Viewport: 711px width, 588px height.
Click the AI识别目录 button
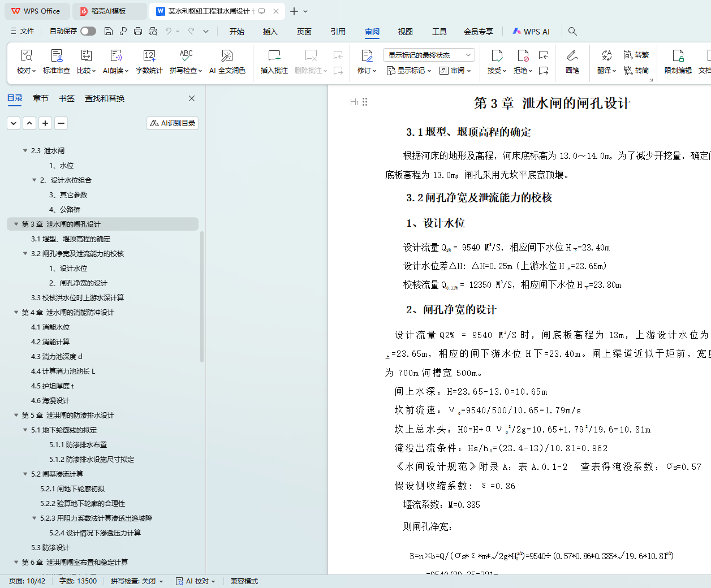pos(173,123)
